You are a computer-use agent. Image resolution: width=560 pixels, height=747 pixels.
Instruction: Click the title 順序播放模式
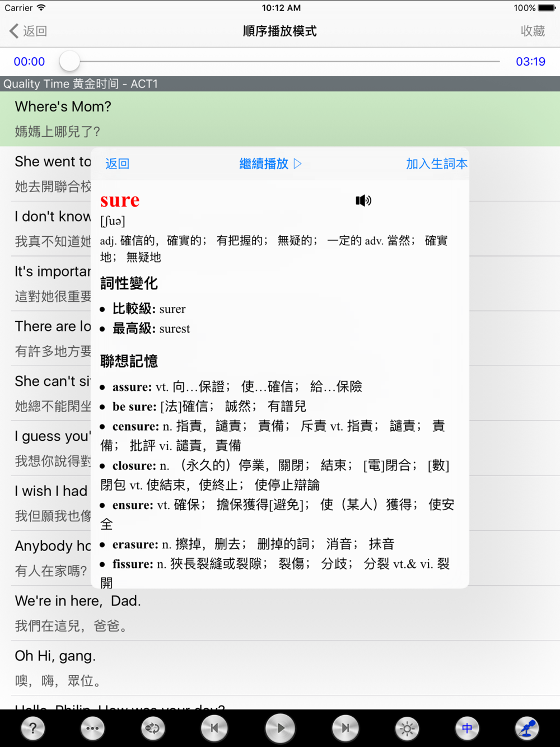pos(280,31)
